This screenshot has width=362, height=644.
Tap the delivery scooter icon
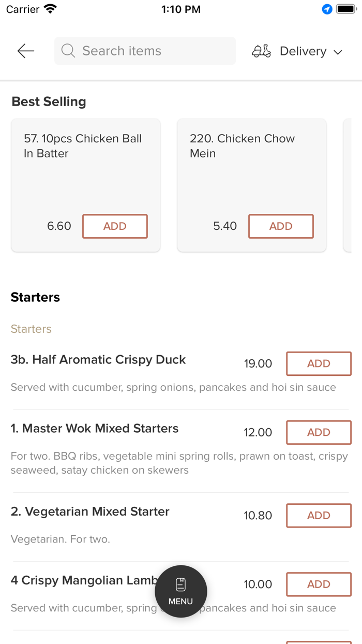click(x=261, y=51)
